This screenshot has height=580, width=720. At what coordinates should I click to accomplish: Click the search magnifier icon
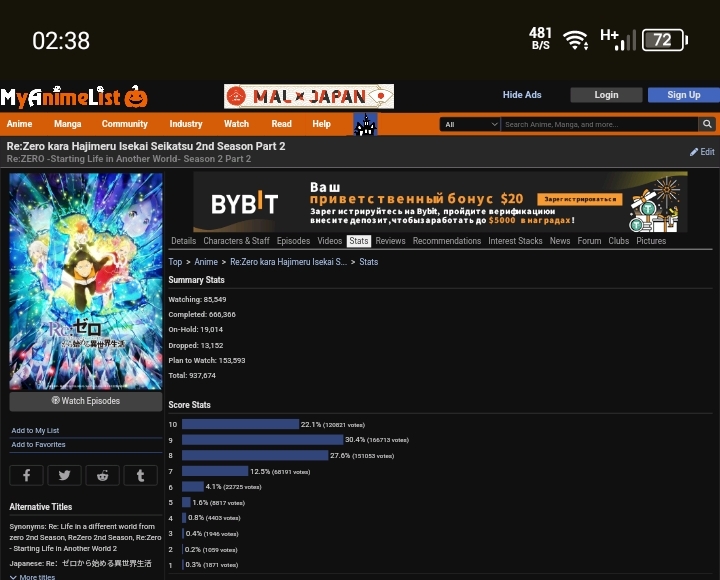[x=707, y=124]
